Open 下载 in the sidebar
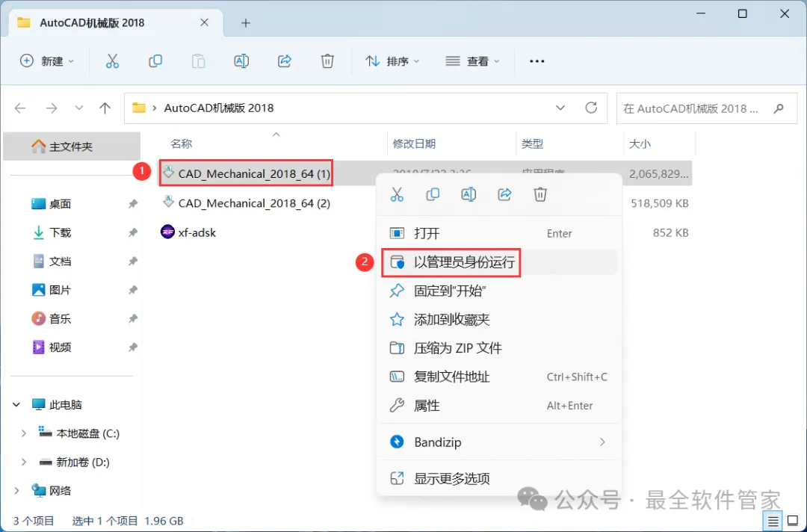This screenshot has width=807, height=532. pos(61,232)
